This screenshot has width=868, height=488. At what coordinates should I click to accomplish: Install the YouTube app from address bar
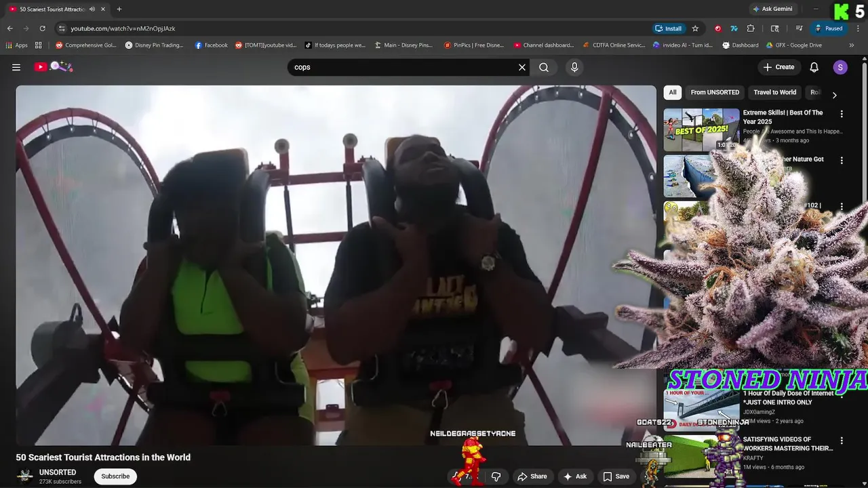[668, 28]
